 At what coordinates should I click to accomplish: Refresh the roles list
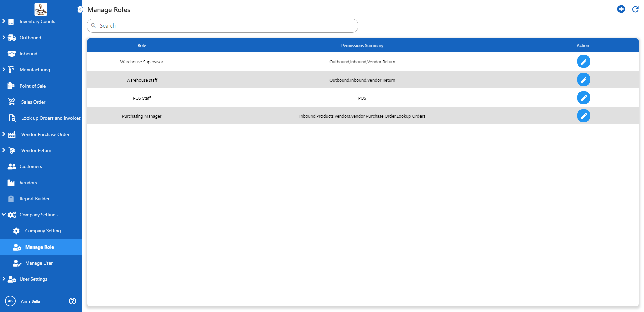click(x=635, y=9)
